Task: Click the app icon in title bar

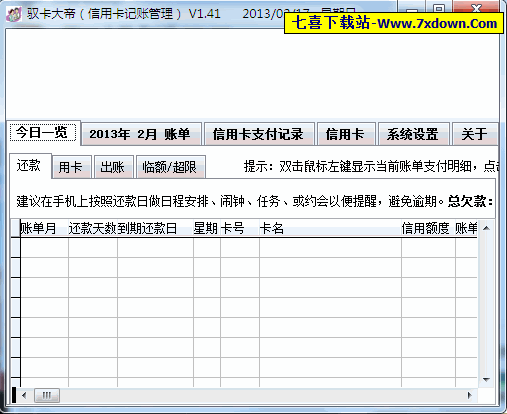Action: pyautogui.click(x=14, y=14)
